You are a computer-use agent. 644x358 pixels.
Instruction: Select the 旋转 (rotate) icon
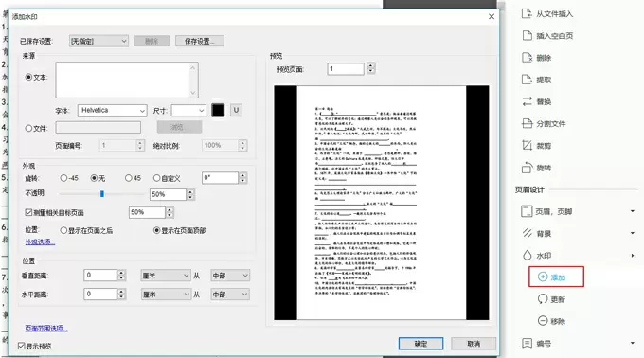(x=527, y=168)
